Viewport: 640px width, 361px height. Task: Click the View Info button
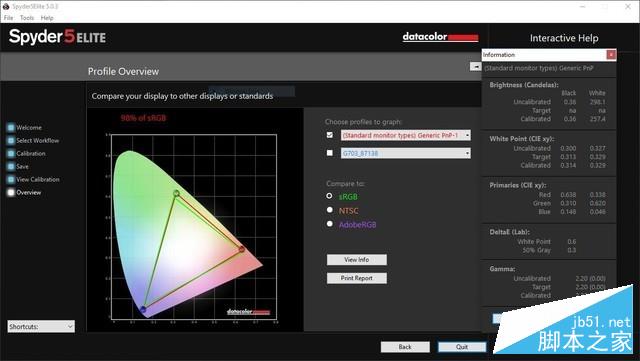click(357, 260)
